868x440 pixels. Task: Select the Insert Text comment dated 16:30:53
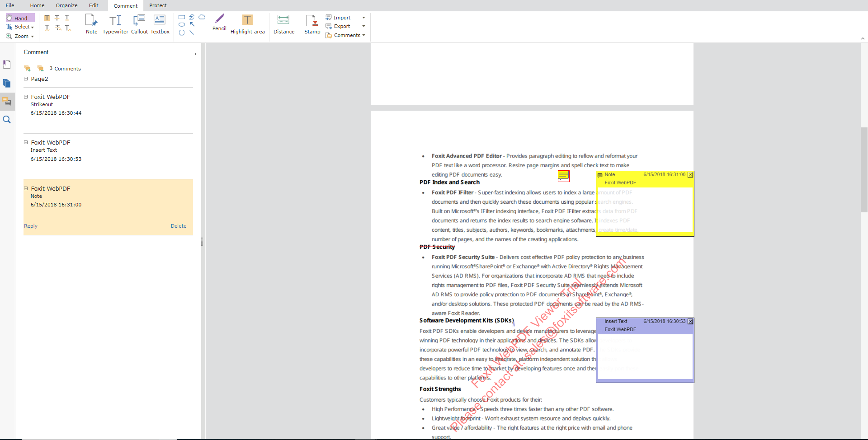point(108,156)
